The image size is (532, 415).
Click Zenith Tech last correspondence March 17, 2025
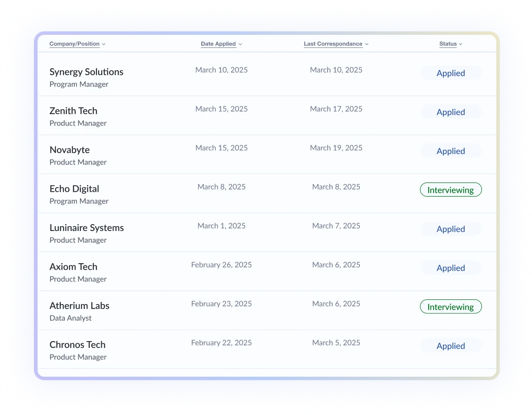[x=336, y=109]
